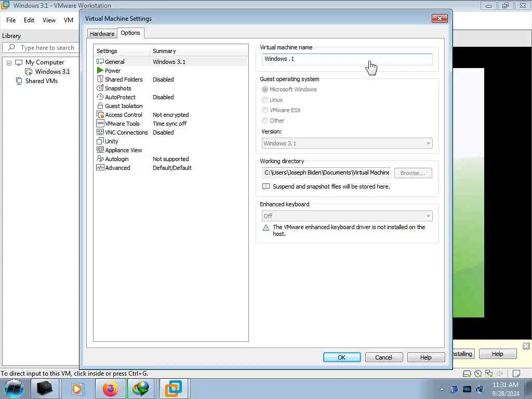532x399 pixels.
Task: Select the Options tab
Action: [130, 33]
